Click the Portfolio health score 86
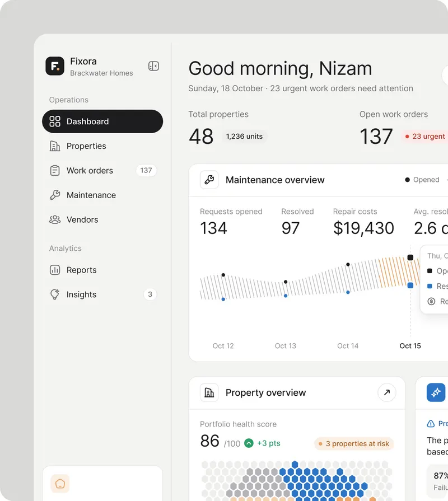 coord(209,441)
